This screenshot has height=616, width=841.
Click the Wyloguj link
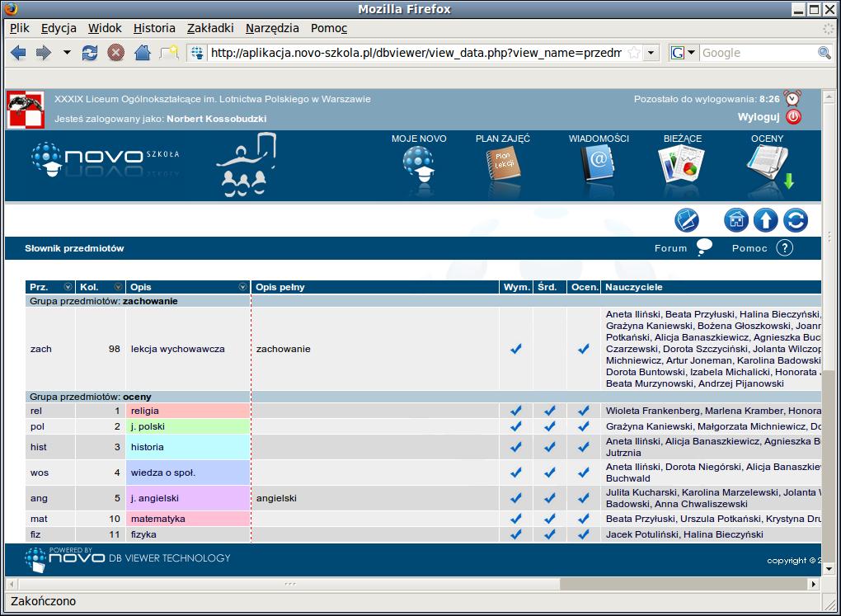coord(758,117)
